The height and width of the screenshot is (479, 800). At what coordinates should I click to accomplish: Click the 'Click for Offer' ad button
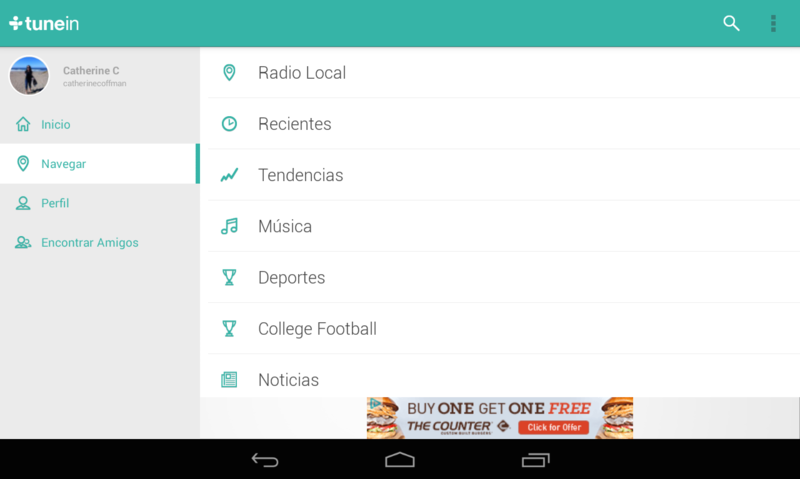pos(554,427)
